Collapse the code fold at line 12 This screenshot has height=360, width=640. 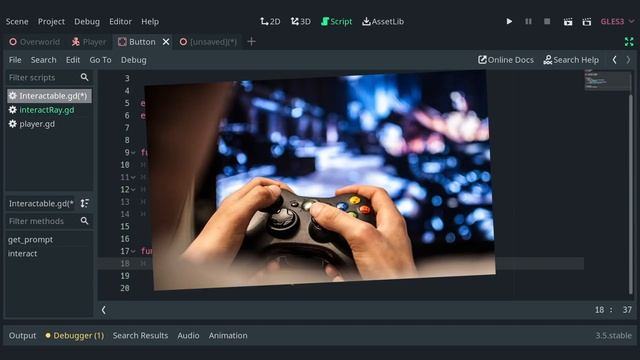(133, 189)
